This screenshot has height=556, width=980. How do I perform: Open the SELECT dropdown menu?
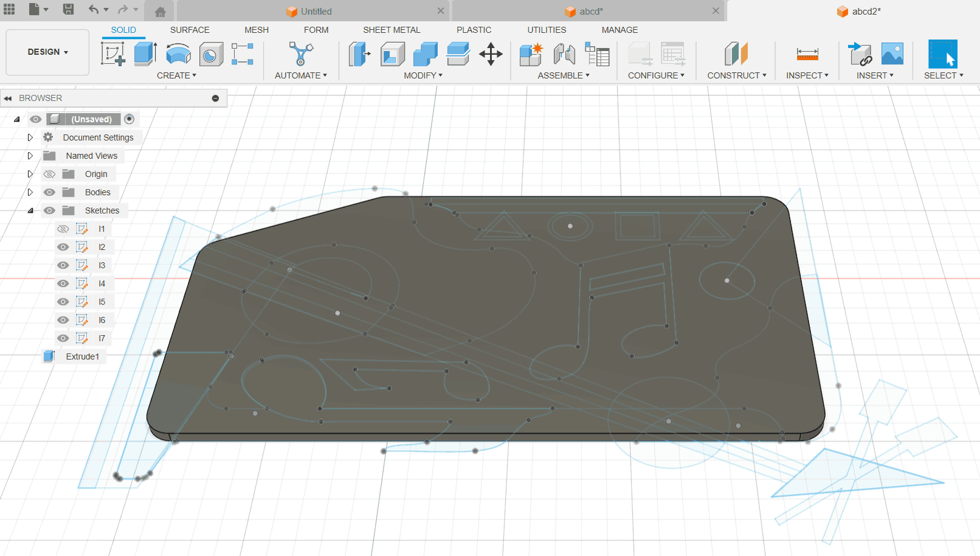click(x=944, y=75)
